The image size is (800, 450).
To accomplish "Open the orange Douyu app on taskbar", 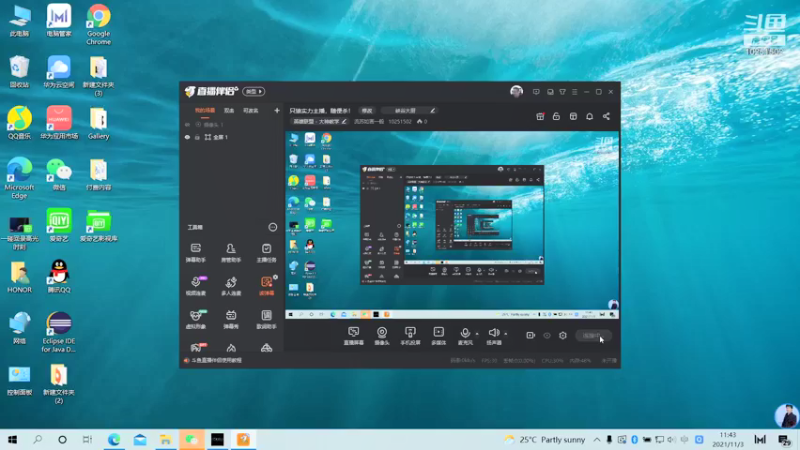I will pyautogui.click(x=243, y=439).
